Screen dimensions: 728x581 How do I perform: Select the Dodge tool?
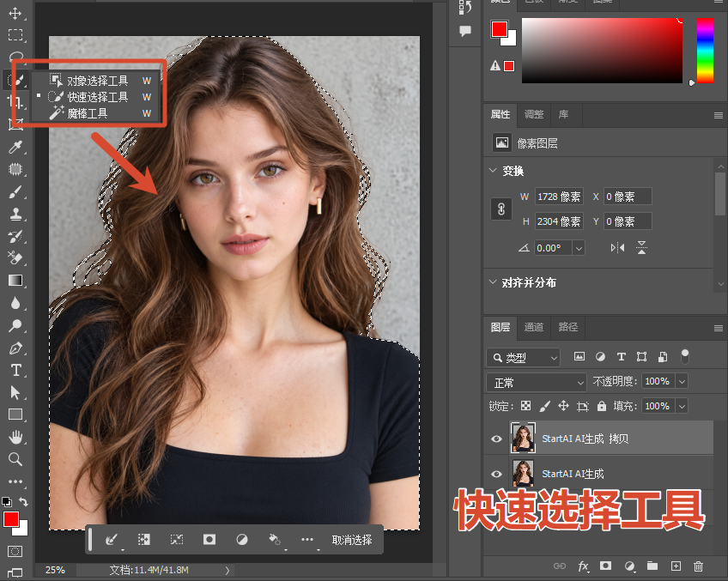pyautogui.click(x=15, y=325)
